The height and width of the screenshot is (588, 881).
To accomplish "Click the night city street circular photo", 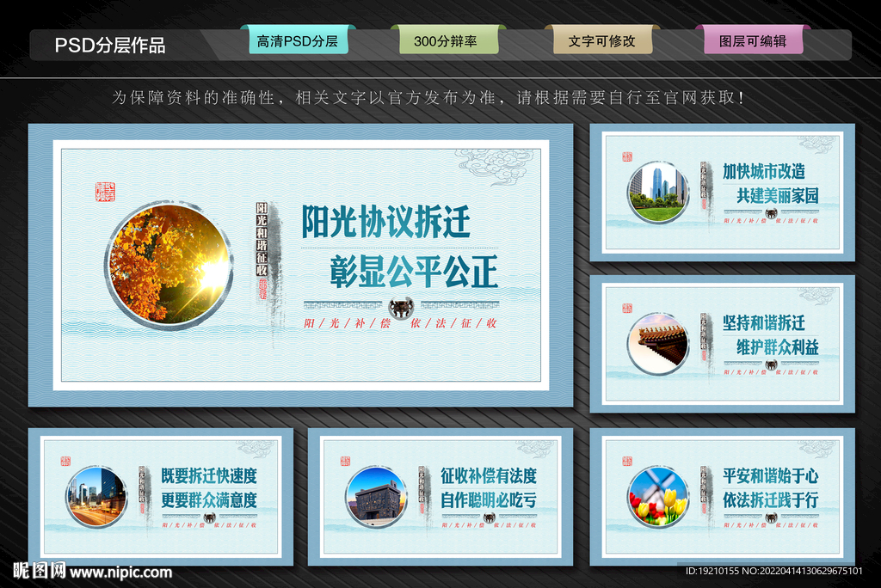I will click(96, 497).
